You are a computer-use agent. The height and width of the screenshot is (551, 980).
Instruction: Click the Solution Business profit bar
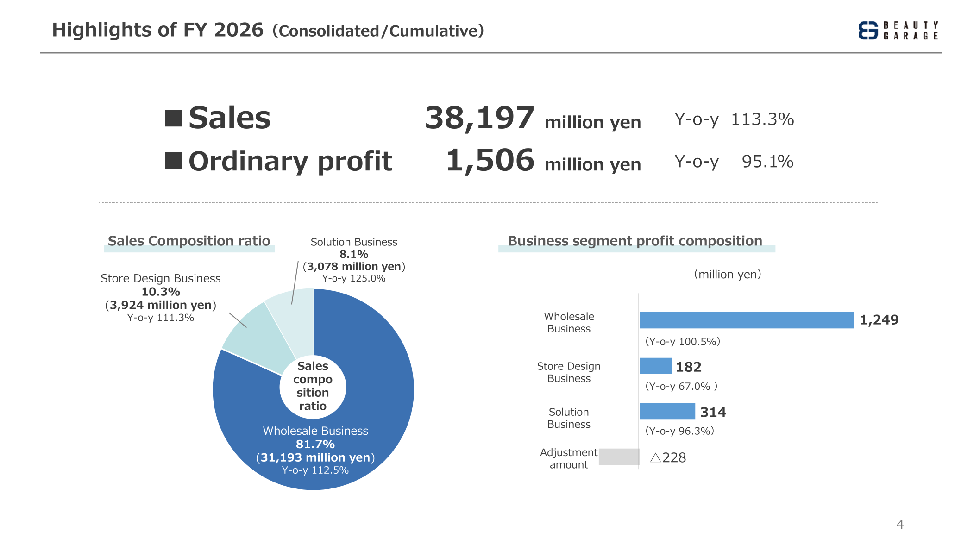pos(667,411)
